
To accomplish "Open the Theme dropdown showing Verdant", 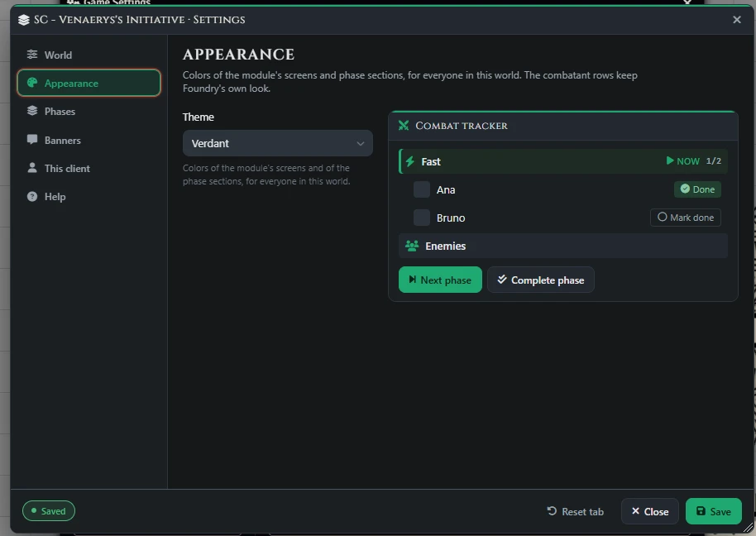I will click(278, 143).
